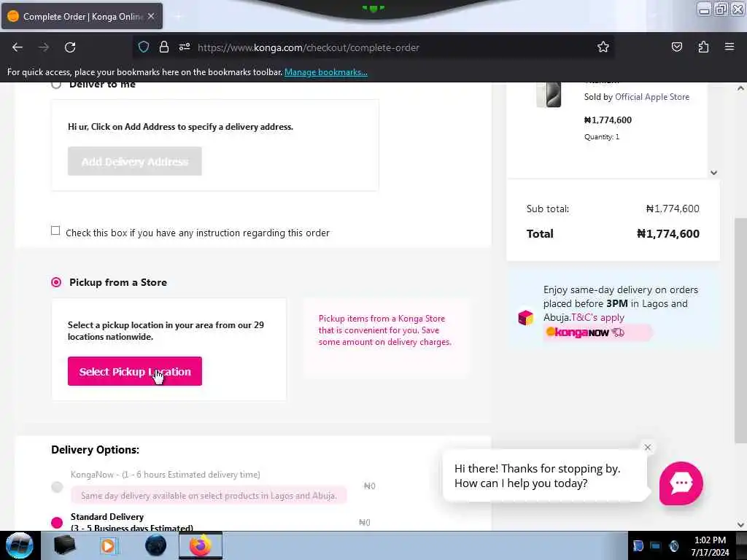Click the Delivery Options heading

point(96,450)
